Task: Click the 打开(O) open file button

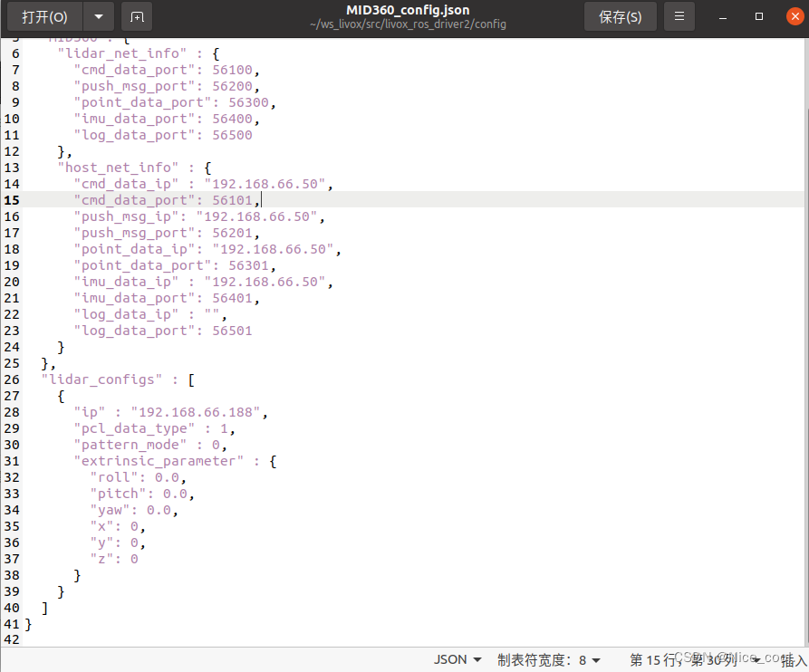Action: tap(44, 15)
